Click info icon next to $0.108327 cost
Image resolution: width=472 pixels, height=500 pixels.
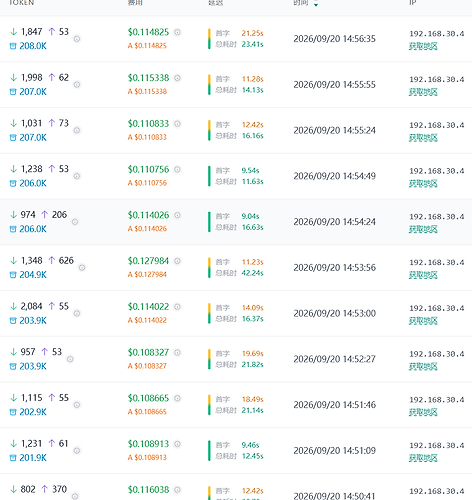coord(177,352)
